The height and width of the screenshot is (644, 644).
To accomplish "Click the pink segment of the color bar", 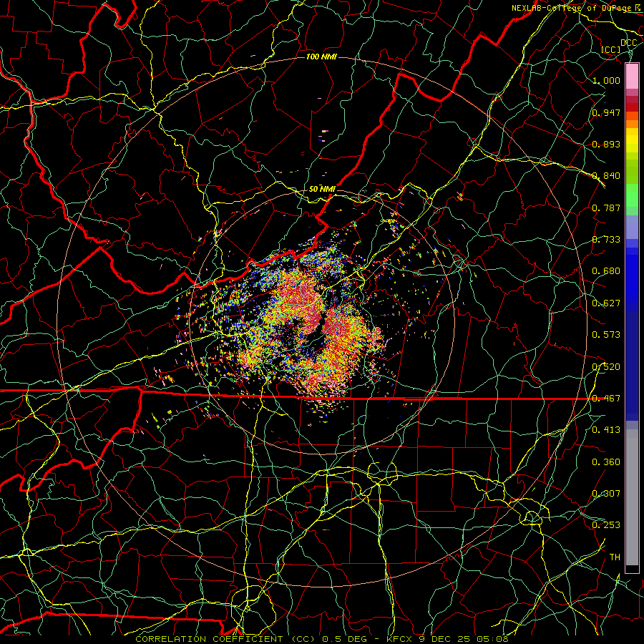I will 632,76.
